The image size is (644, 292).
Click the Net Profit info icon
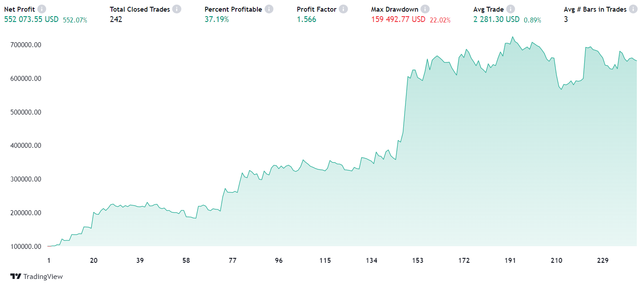tap(42, 9)
